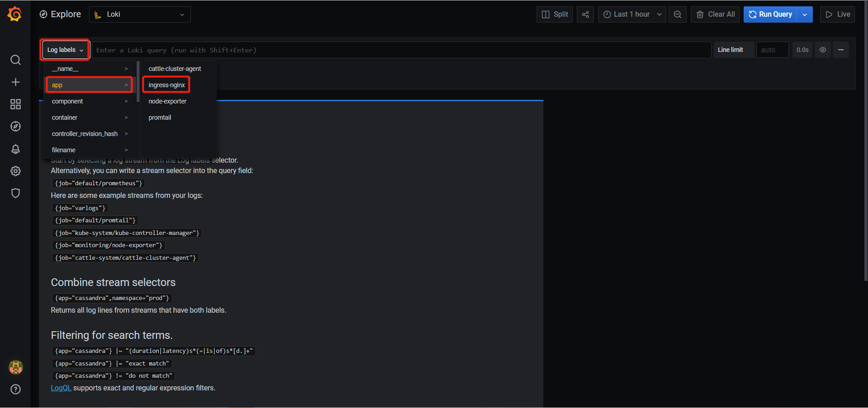
Task: Use the {job="default/prometheus"} example query
Action: point(99,183)
